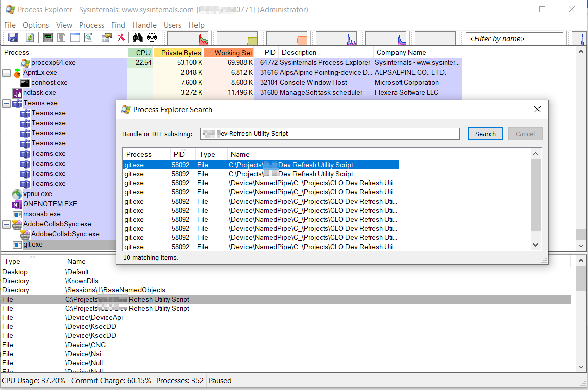Click the conhost.exe console icon
This screenshot has height=390, width=588.
point(25,83)
